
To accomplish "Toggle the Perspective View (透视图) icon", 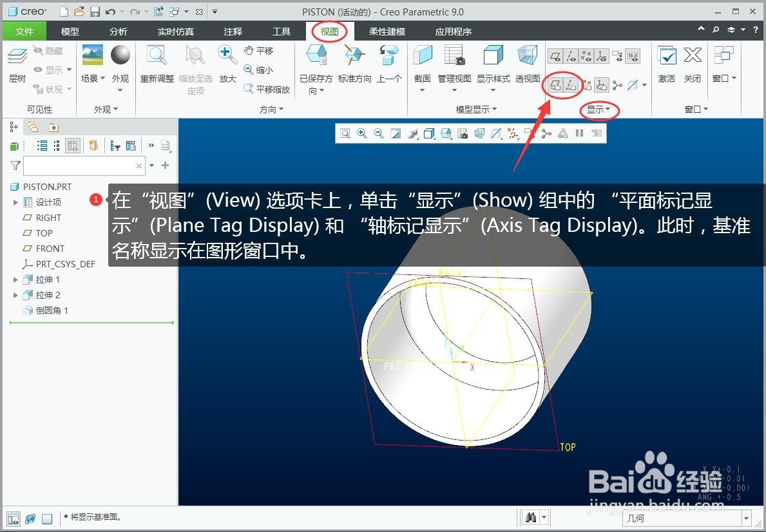I will click(528, 64).
